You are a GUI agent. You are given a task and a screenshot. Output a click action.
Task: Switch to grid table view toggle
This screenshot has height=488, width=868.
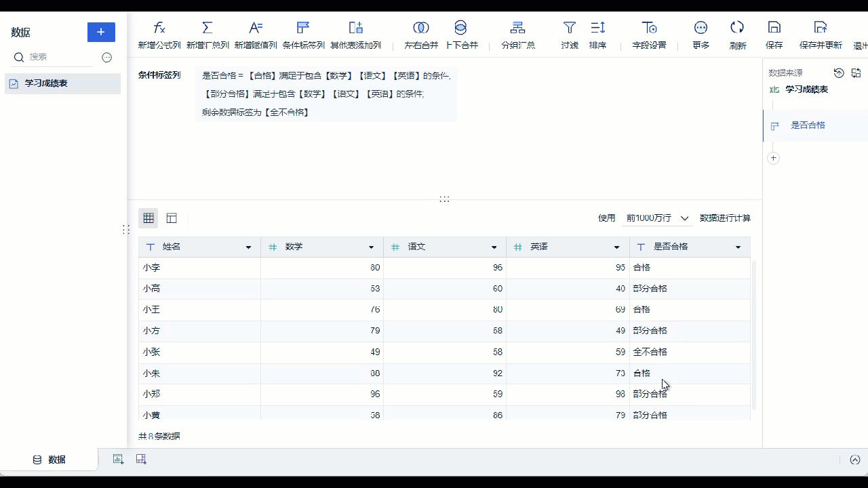coord(149,218)
